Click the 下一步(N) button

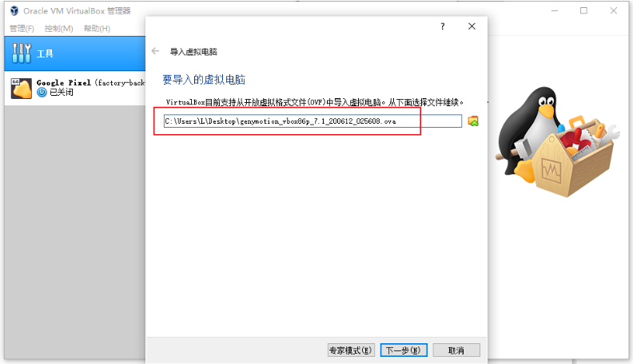[x=404, y=350]
